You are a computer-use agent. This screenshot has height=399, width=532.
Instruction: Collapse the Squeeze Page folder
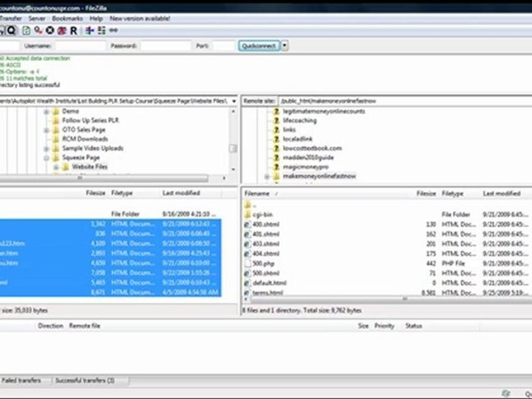coord(47,158)
